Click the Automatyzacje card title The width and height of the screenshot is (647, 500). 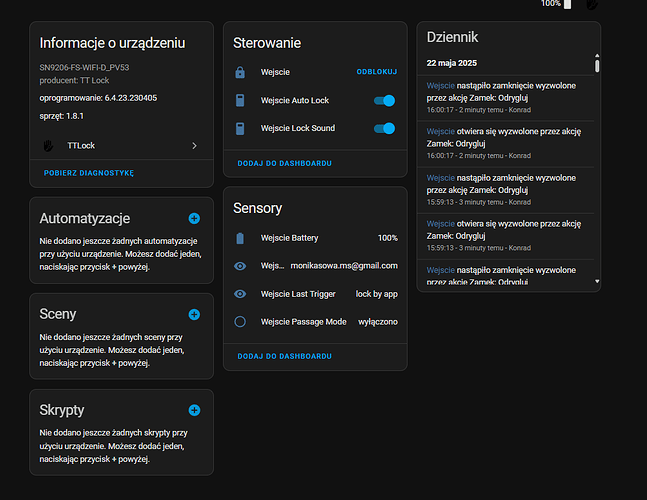(x=85, y=218)
